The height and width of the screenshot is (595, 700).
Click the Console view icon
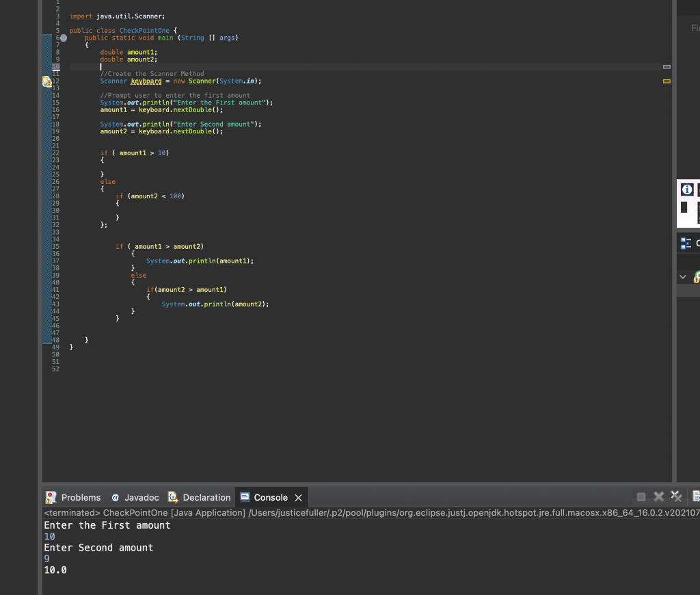point(245,497)
